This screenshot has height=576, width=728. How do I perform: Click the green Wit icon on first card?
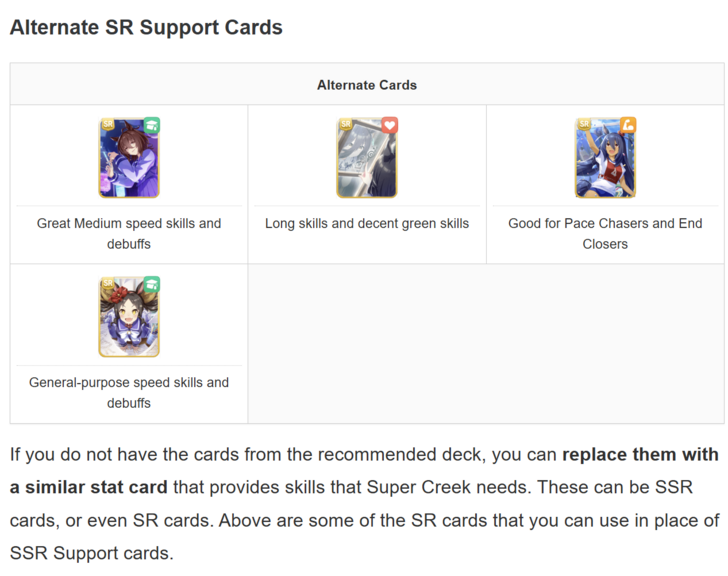coord(152,125)
